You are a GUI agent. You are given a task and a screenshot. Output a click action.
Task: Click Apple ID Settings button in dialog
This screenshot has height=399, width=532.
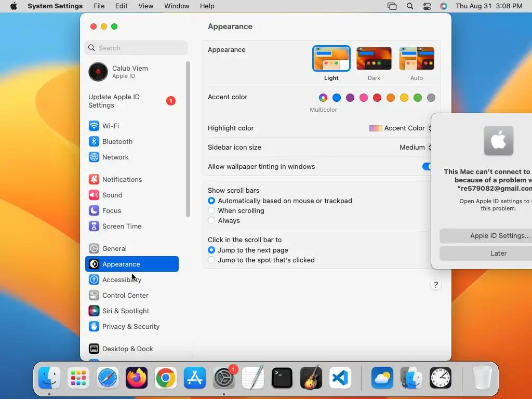[486, 236]
